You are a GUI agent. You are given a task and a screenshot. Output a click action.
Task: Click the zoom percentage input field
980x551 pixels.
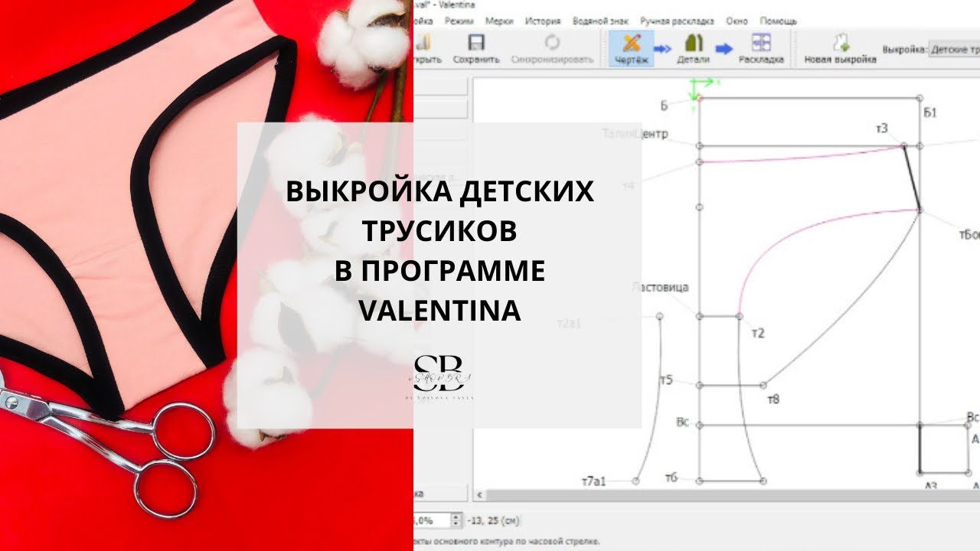(432, 520)
